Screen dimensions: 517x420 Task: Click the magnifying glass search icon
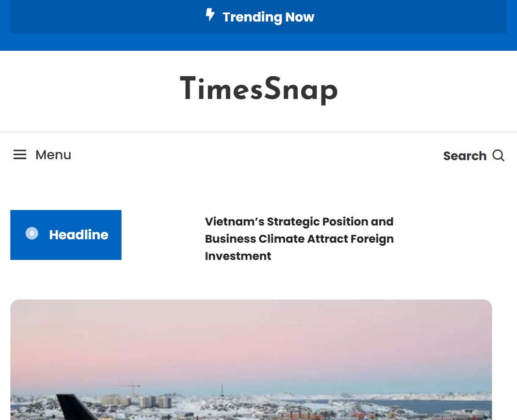[498, 156]
